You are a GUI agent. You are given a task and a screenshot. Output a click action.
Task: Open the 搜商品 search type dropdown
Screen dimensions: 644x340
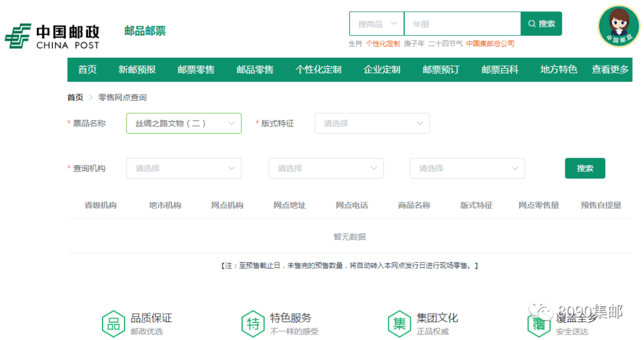[377, 24]
